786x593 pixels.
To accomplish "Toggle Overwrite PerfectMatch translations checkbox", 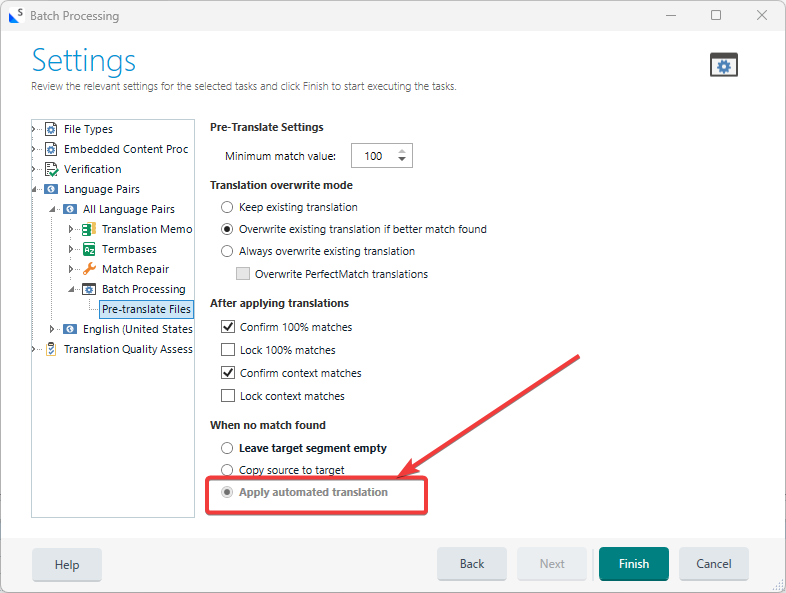I will pos(243,274).
